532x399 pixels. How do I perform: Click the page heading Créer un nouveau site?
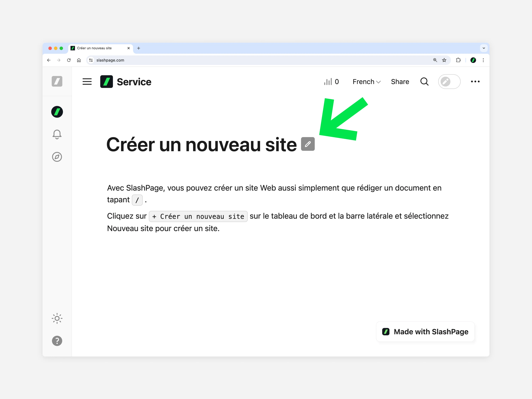pos(202,145)
